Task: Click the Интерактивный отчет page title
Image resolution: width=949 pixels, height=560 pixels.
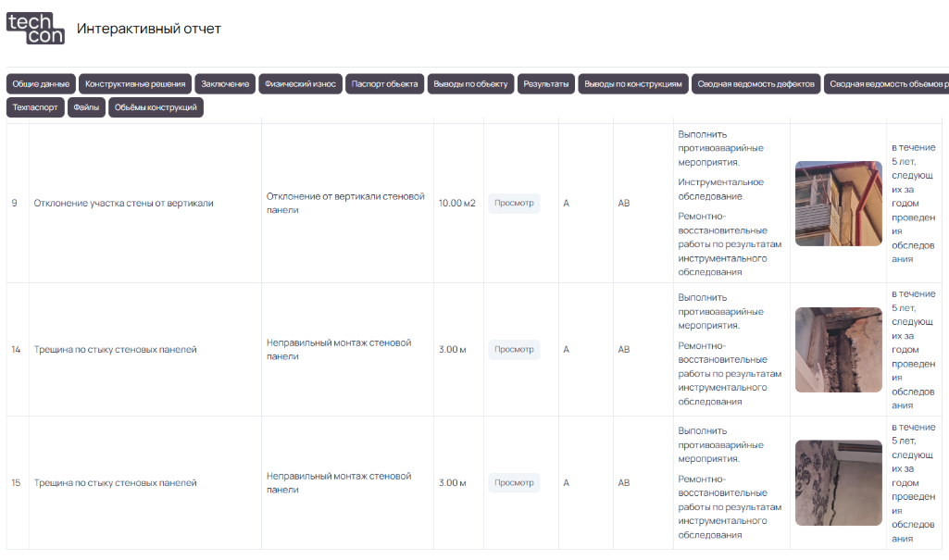Action: (149, 29)
